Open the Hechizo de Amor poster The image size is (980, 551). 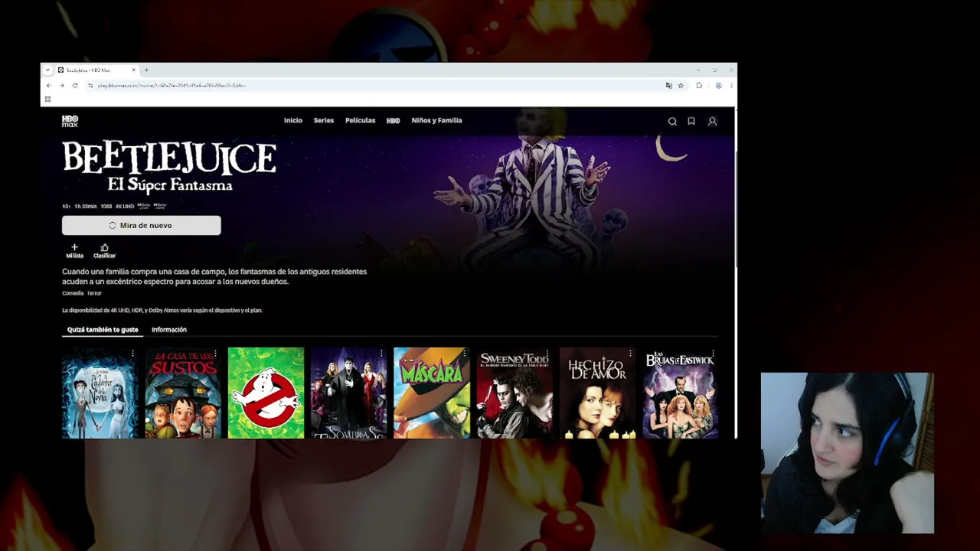click(x=597, y=393)
